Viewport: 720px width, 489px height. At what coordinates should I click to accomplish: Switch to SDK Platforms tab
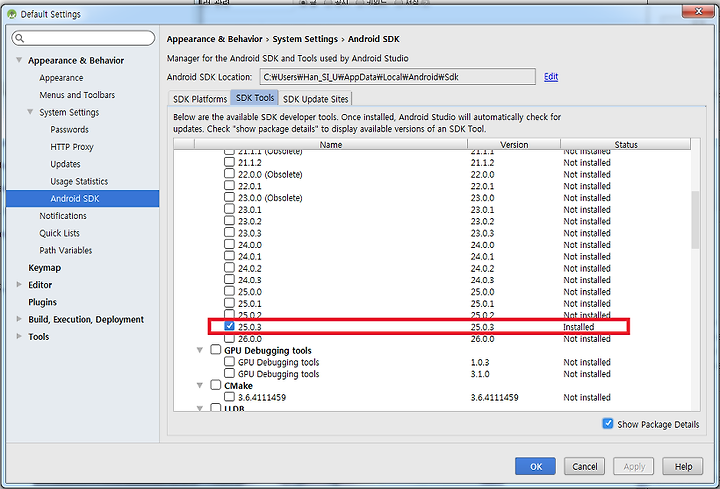(x=200, y=99)
